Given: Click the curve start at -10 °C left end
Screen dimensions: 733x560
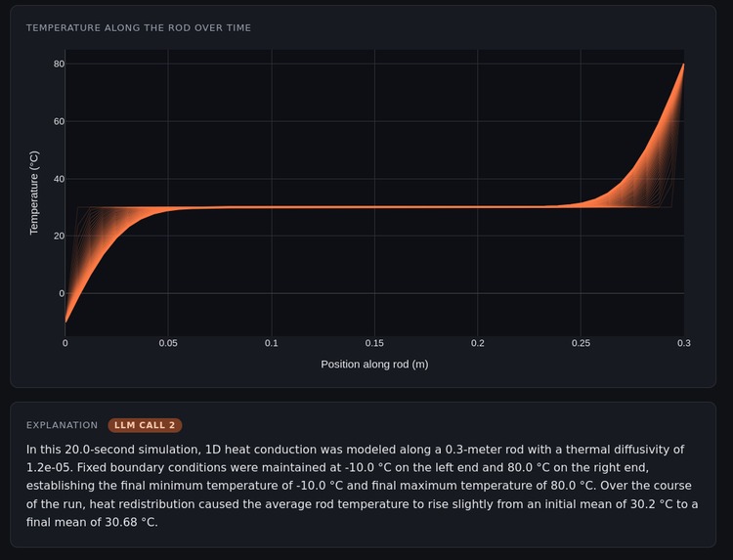Looking at the screenshot, I should (65, 322).
